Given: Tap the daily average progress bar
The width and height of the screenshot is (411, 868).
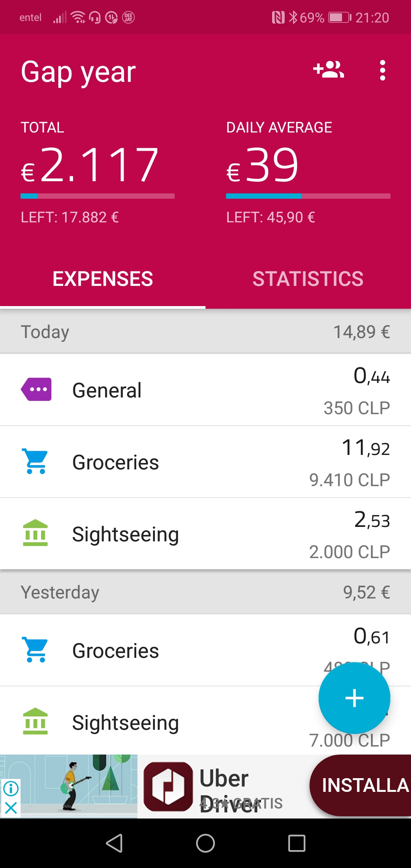Looking at the screenshot, I should 308,196.
